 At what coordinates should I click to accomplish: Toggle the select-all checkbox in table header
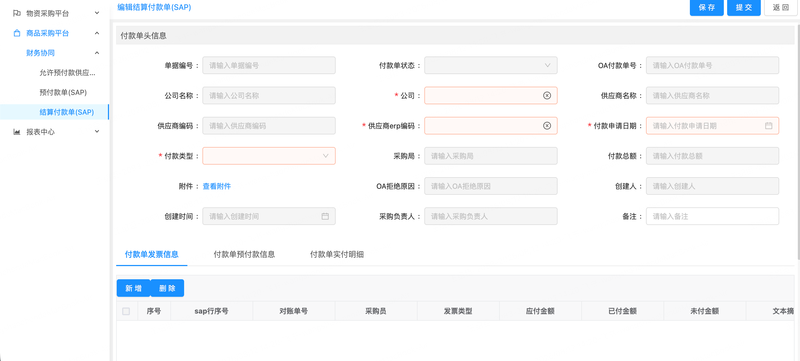click(126, 311)
